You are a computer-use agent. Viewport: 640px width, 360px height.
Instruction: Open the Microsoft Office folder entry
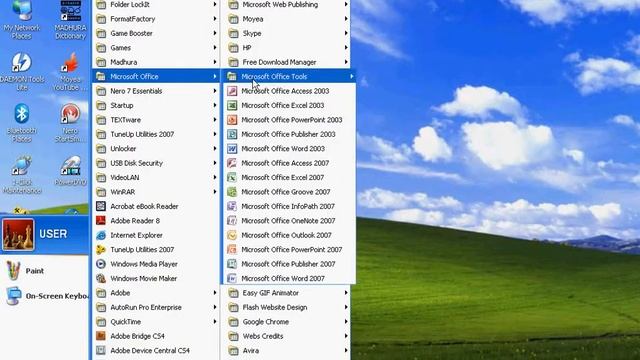click(156, 76)
